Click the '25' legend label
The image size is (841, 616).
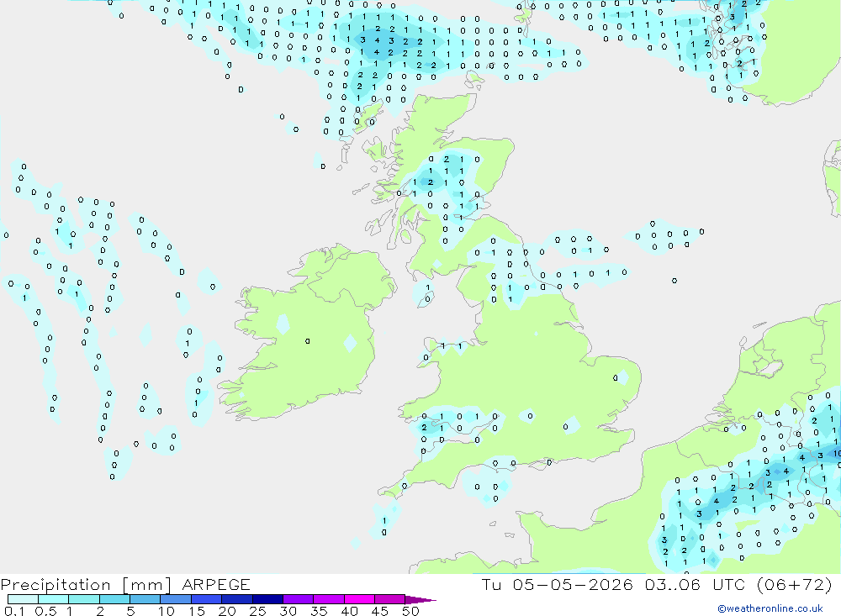click(257, 611)
